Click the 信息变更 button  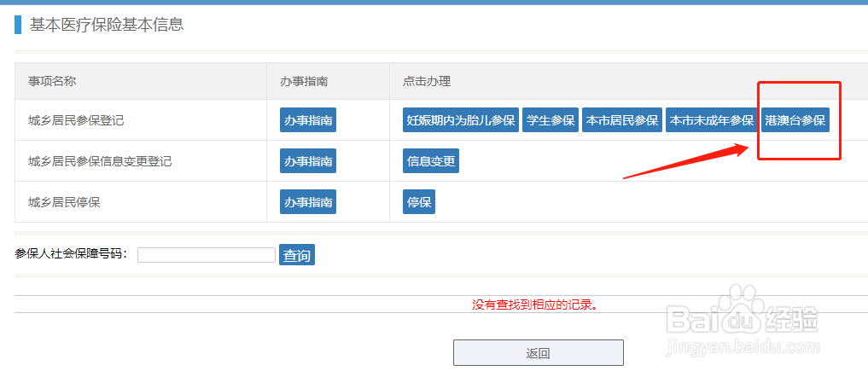(431, 161)
